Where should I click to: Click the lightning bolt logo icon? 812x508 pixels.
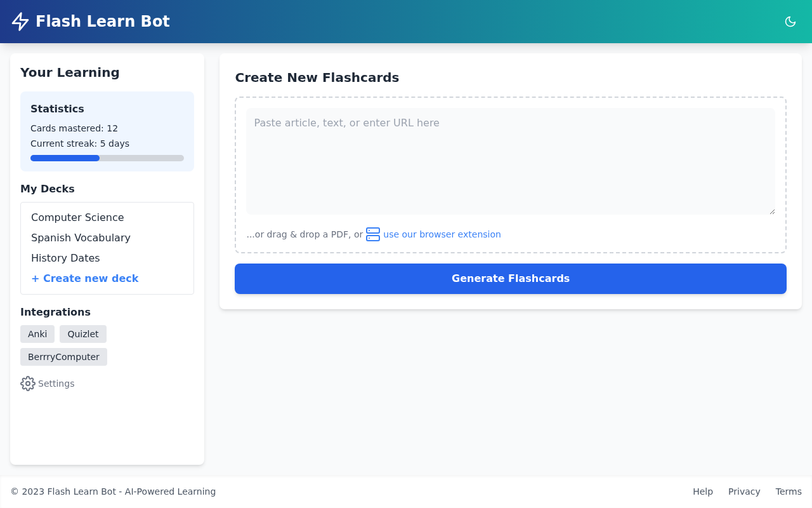(20, 21)
